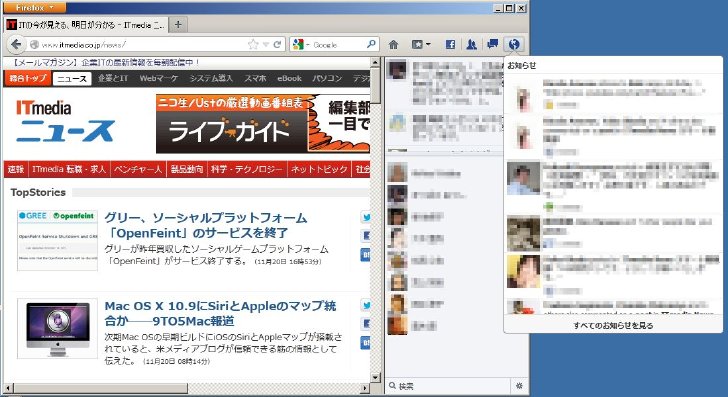Go to the Home page icon
The width and height of the screenshot is (728, 397).
(393, 45)
